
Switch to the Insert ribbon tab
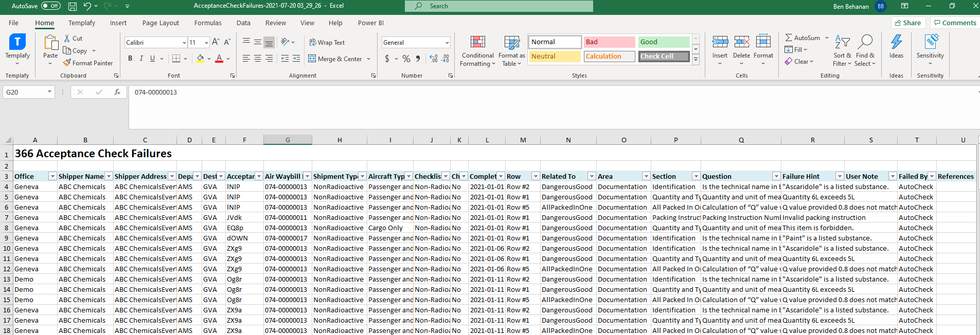point(118,23)
